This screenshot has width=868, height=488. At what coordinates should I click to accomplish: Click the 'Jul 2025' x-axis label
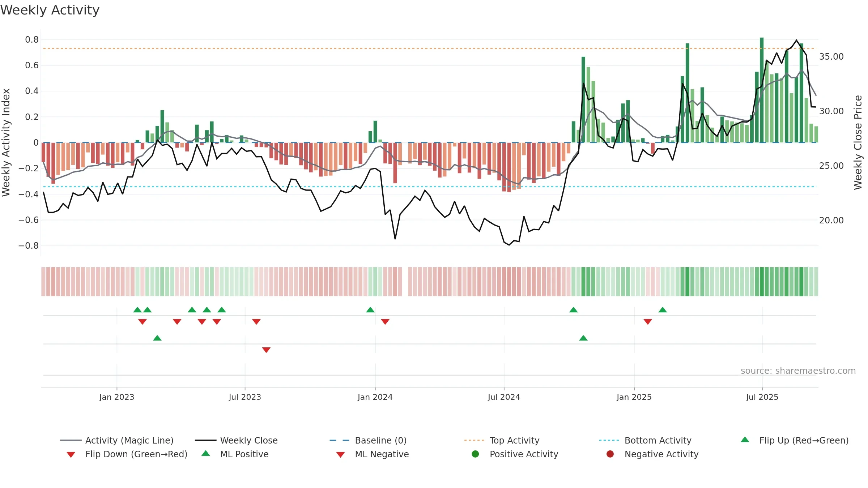[762, 397]
